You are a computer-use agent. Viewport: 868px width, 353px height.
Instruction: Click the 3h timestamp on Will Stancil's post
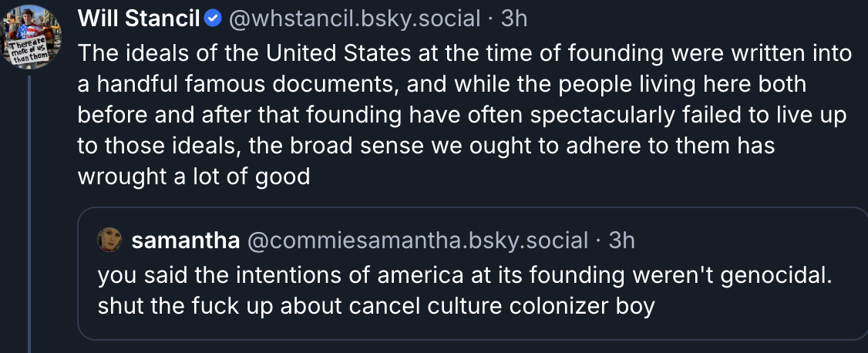point(513,18)
